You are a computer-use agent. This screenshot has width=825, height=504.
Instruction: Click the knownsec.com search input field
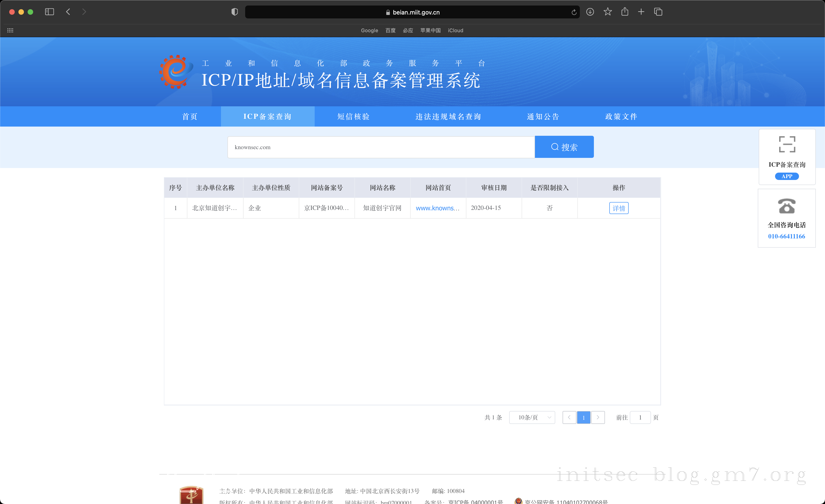coord(381,147)
